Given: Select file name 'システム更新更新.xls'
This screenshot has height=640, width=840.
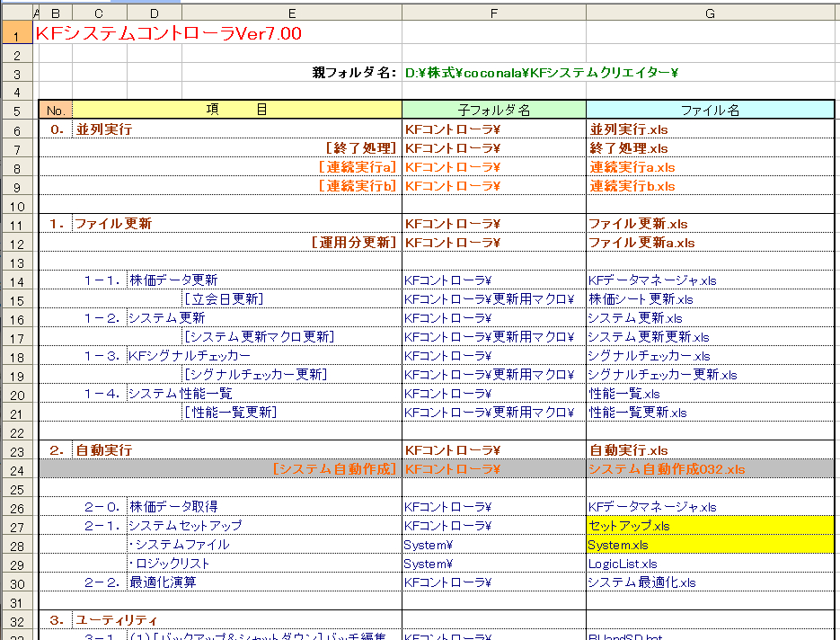Looking at the screenshot, I should click(649, 336).
